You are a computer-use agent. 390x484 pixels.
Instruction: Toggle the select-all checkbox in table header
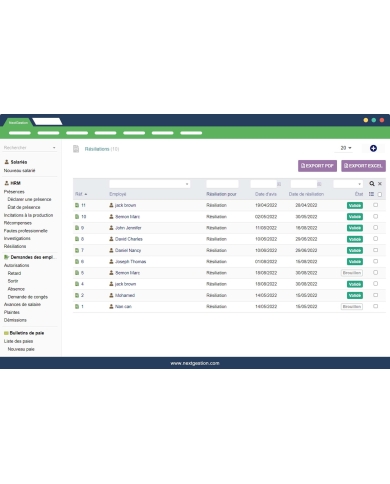tap(380, 194)
